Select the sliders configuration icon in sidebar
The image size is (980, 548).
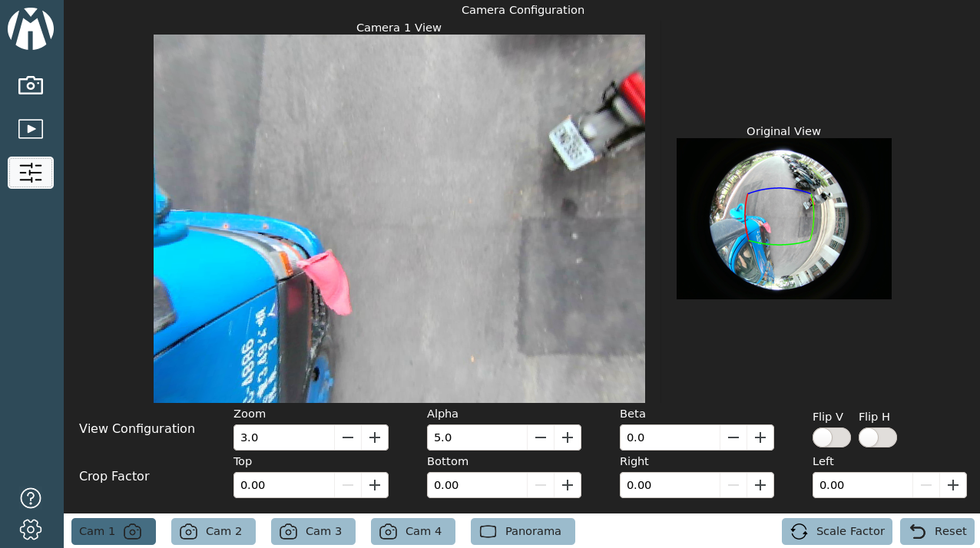[x=31, y=173]
